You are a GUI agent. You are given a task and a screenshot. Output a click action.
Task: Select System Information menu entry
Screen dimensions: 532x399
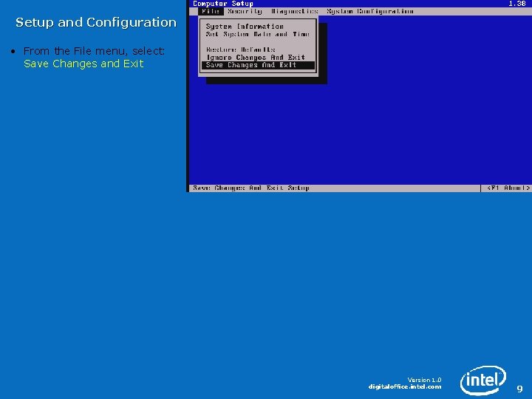(x=245, y=26)
